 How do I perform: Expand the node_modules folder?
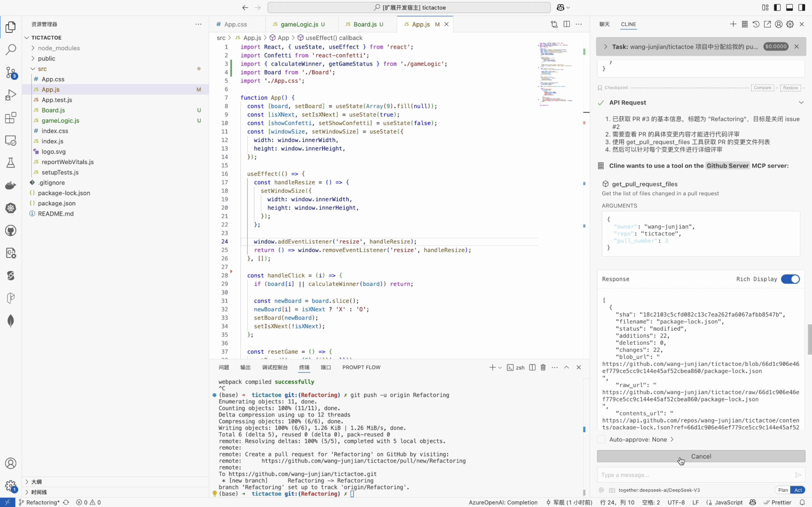point(59,48)
